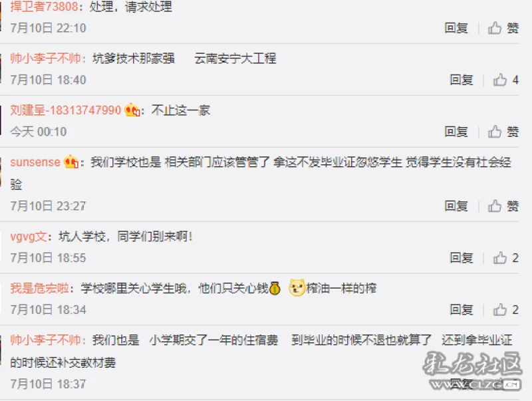Open 我是危宏啦's profile page
Screen dimensions: 532x401
(x=39, y=289)
